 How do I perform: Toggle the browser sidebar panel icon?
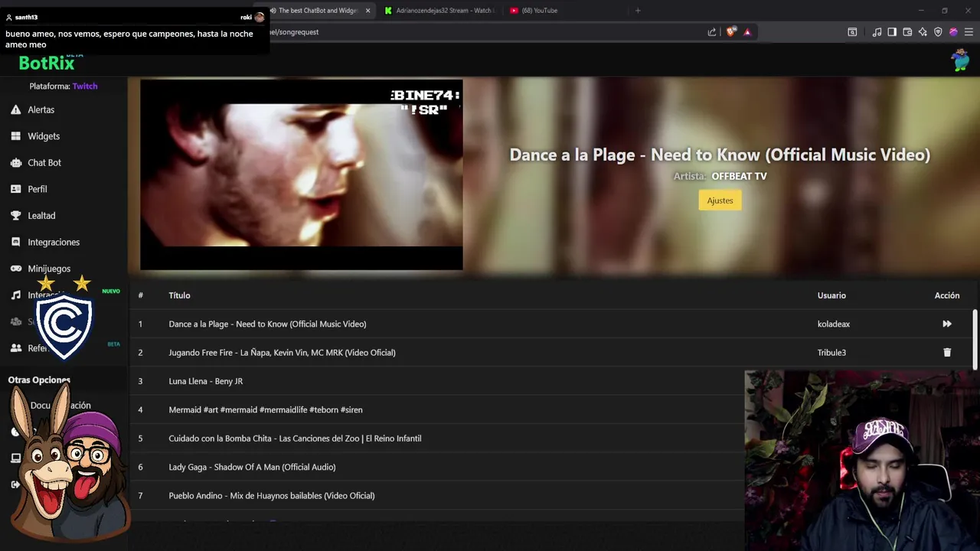[892, 32]
